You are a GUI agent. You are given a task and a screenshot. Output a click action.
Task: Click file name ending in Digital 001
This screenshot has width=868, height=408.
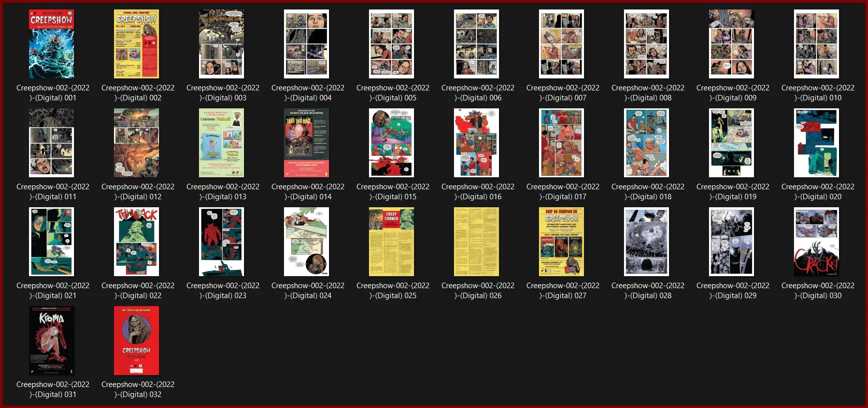[x=53, y=93]
